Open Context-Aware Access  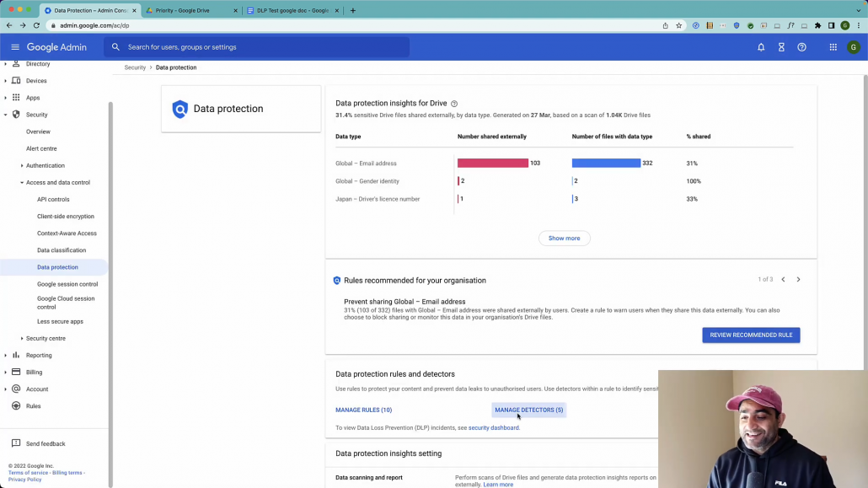pyautogui.click(x=67, y=233)
